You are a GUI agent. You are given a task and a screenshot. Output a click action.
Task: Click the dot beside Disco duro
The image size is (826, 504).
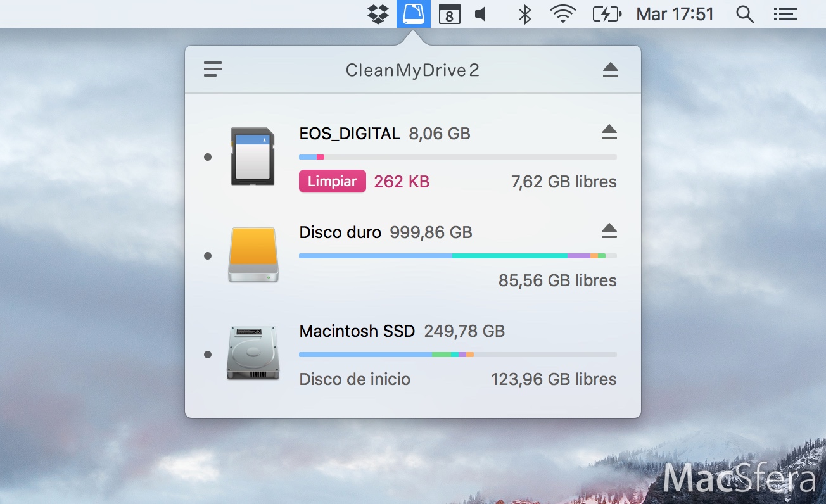[208, 256]
